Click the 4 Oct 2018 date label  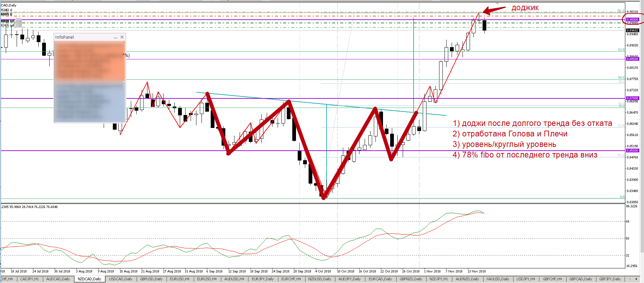click(323, 271)
